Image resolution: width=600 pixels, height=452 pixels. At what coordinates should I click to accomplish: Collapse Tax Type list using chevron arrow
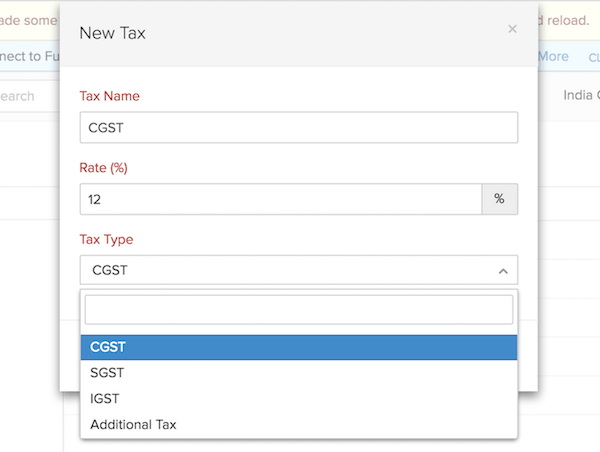coord(501,271)
